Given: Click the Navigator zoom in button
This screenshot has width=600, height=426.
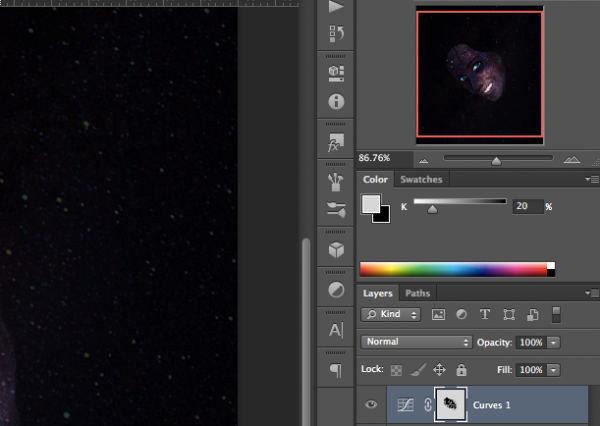Looking at the screenshot, I should click(x=571, y=159).
